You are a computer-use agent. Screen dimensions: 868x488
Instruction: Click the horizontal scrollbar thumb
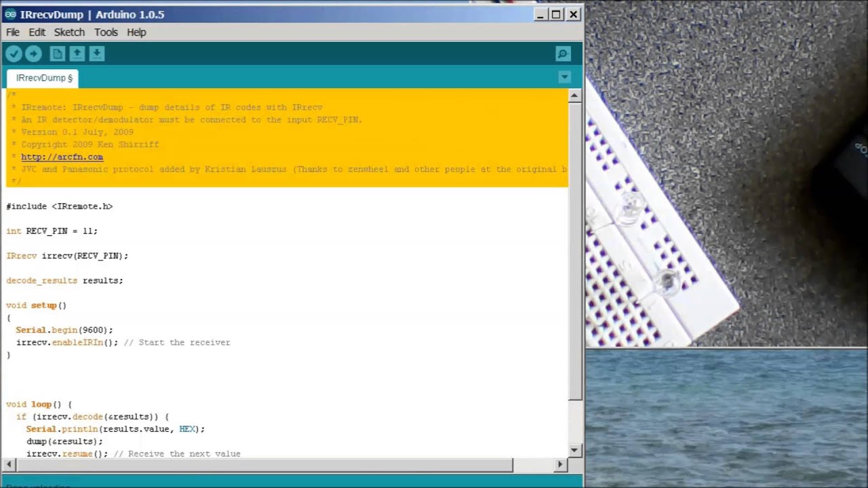[x=264, y=464]
